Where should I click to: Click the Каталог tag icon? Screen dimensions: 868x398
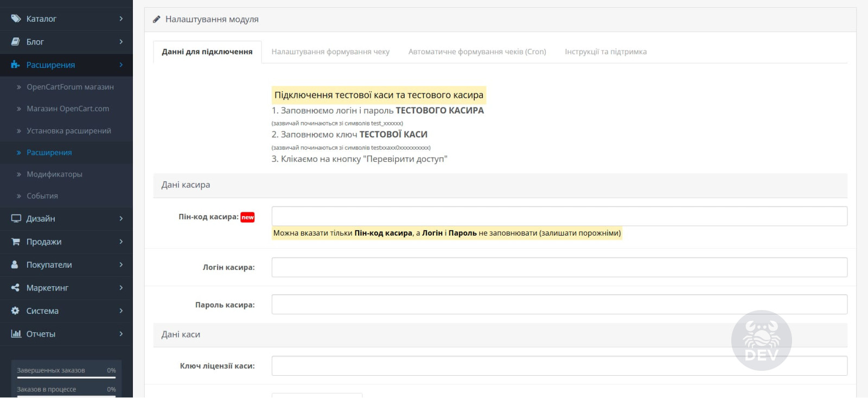16,18
